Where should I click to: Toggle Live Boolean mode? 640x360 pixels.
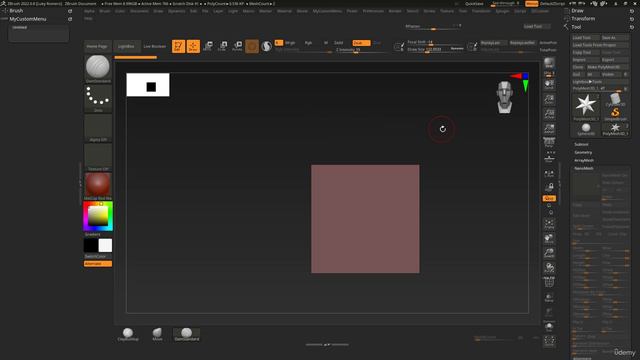point(155,46)
